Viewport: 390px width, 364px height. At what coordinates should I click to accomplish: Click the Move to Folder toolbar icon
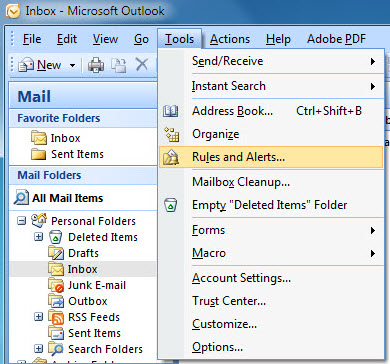tap(118, 65)
